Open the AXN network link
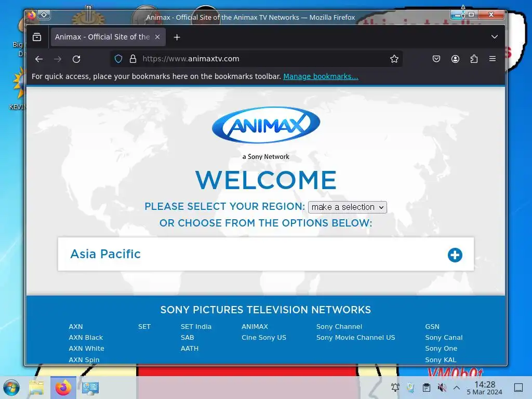 [x=76, y=326]
